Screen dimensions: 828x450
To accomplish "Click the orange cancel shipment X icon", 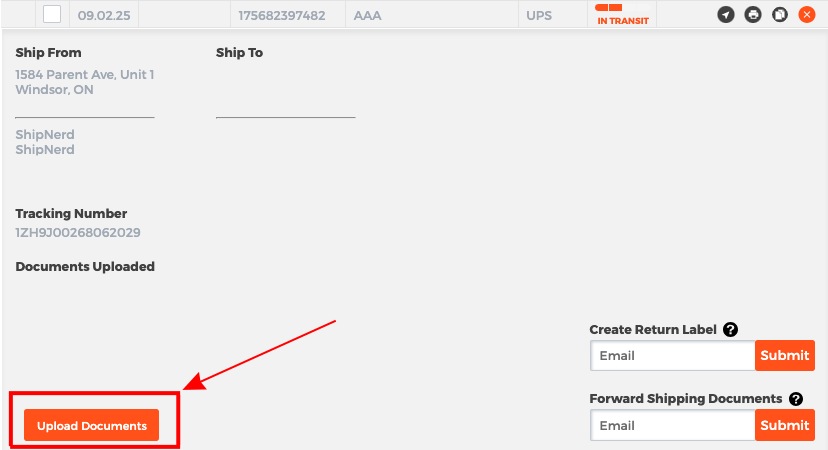I will pyautogui.click(x=806, y=15).
